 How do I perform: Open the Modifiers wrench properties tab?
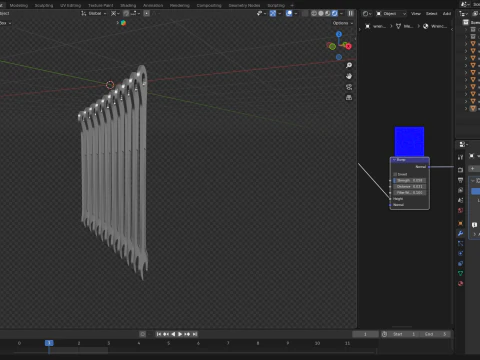(460, 233)
